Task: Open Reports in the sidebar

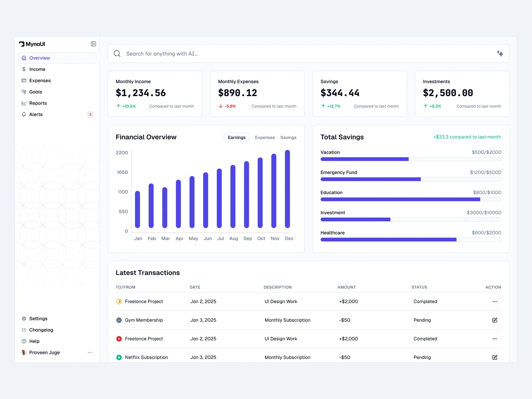Action: tap(38, 103)
